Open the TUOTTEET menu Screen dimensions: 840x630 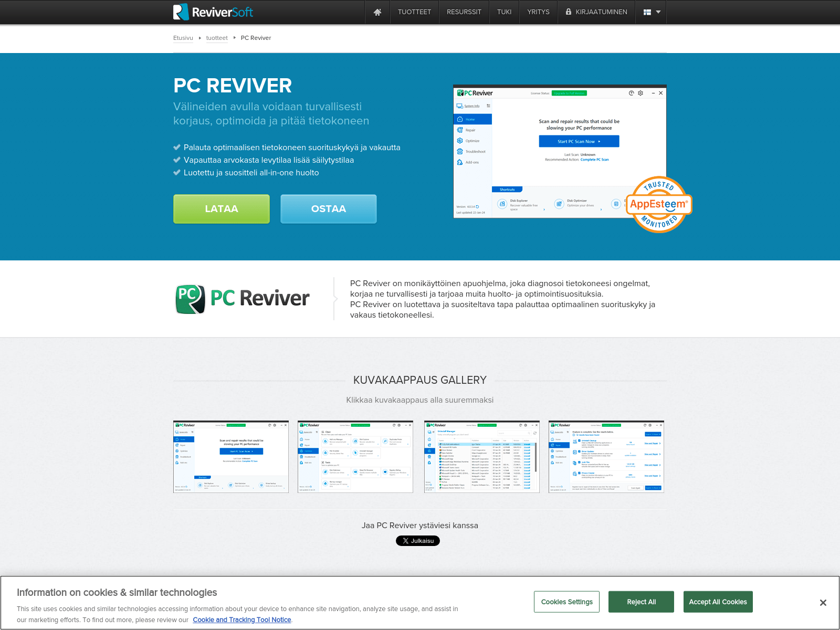point(414,12)
